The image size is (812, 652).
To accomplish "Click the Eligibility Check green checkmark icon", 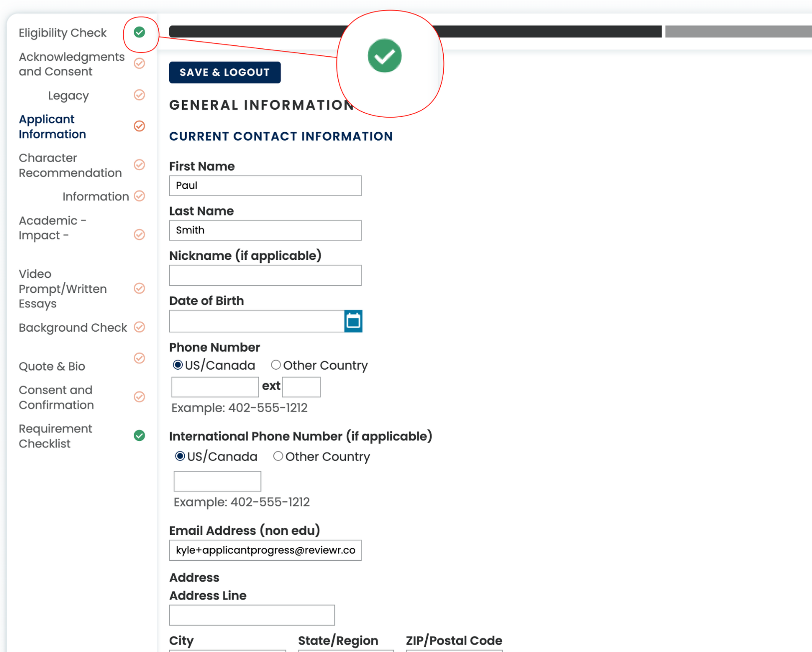I will [139, 33].
